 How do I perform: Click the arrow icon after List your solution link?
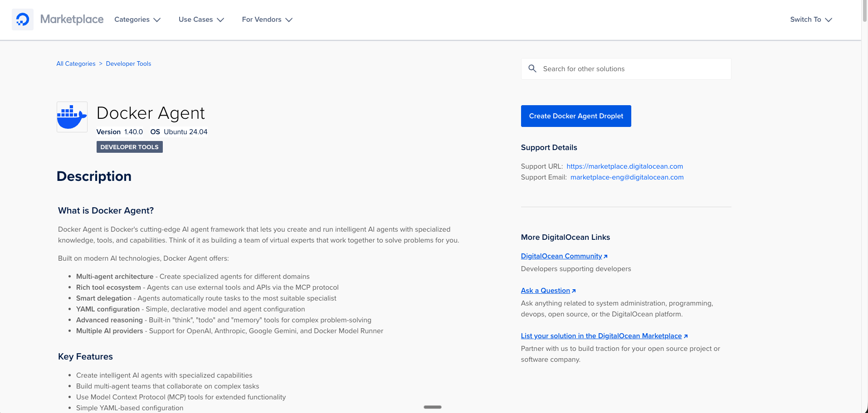pyautogui.click(x=685, y=335)
